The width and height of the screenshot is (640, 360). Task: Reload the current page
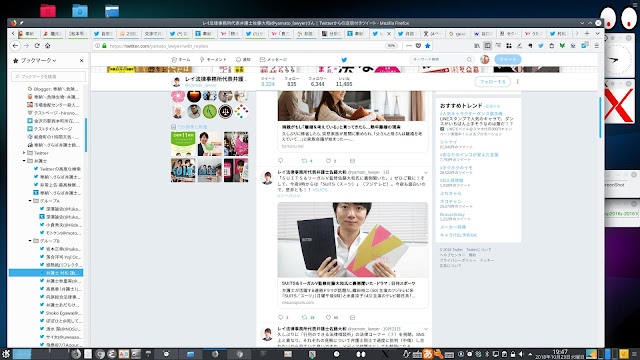tap(37, 46)
